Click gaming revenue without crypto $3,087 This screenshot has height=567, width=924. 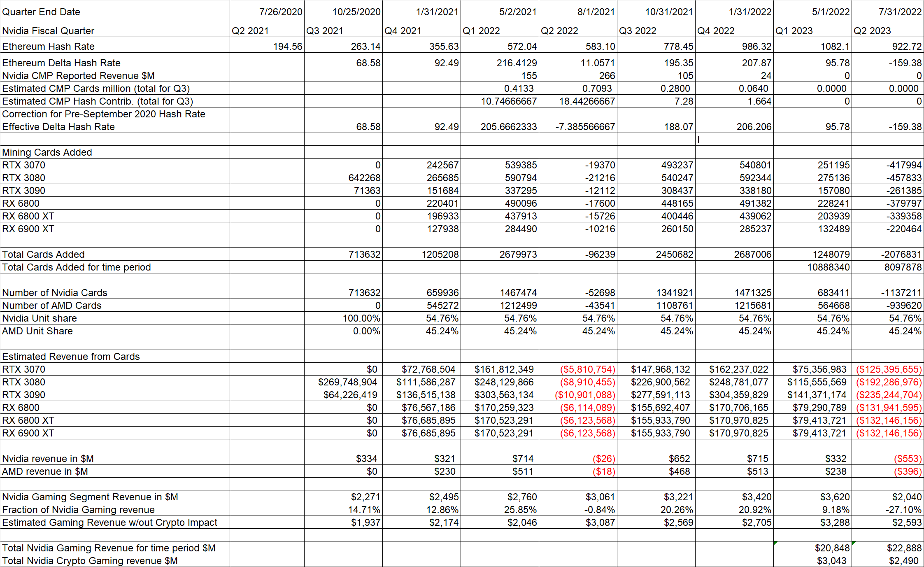(x=578, y=522)
